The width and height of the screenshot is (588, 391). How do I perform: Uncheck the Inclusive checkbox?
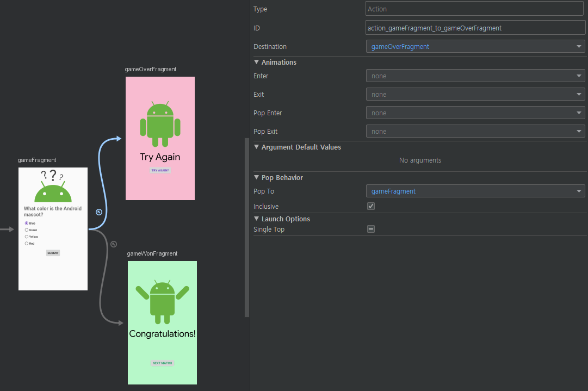[x=371, y=206]
